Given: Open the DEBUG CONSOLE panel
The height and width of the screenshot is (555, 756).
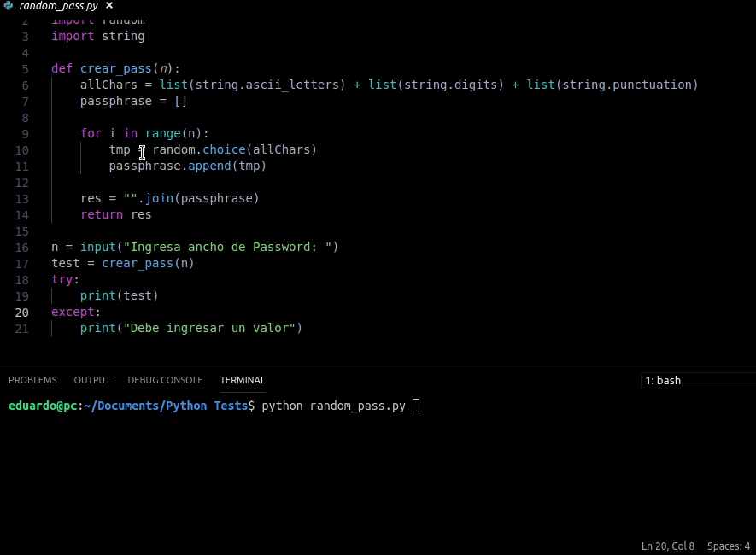Looking at the screenshot, I should tap(165, 380).
